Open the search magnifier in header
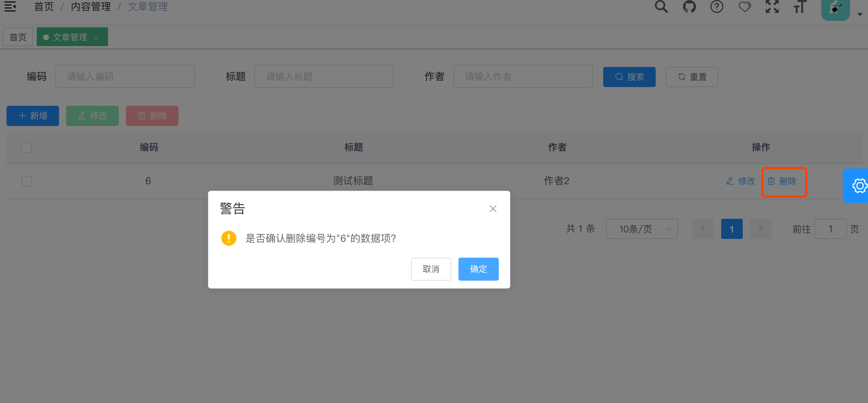868x403 pixels. point(661,6)
